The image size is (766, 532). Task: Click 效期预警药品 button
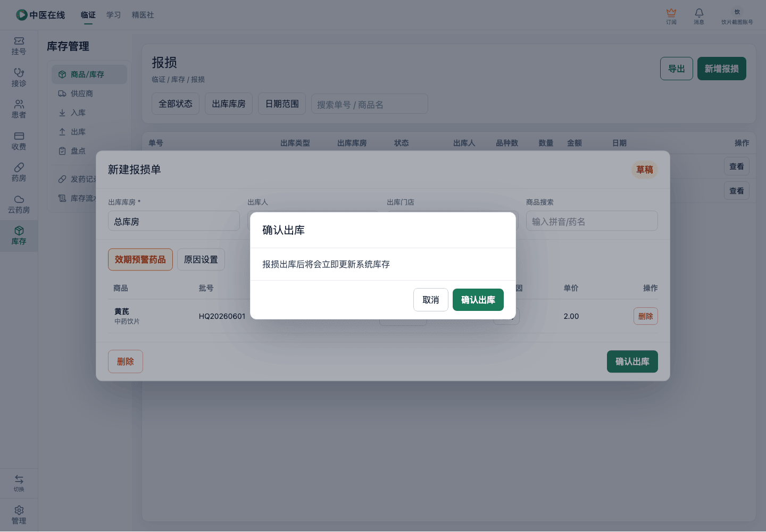click(x=140, y=259)
